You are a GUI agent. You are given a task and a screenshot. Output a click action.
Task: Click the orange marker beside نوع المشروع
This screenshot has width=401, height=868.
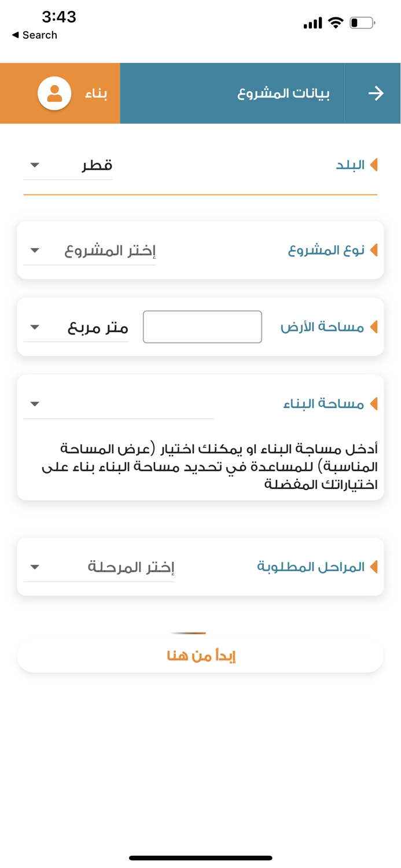click(375, 250)
